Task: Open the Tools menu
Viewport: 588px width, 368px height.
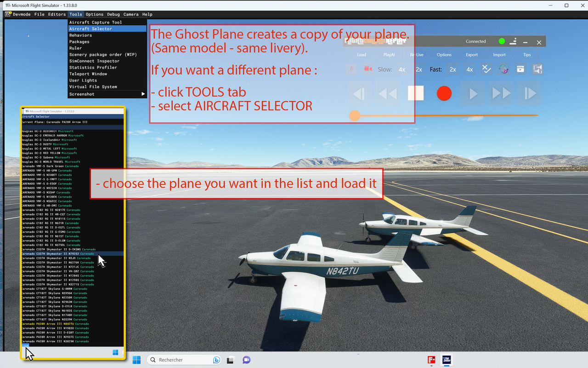Action: [76, 14]
